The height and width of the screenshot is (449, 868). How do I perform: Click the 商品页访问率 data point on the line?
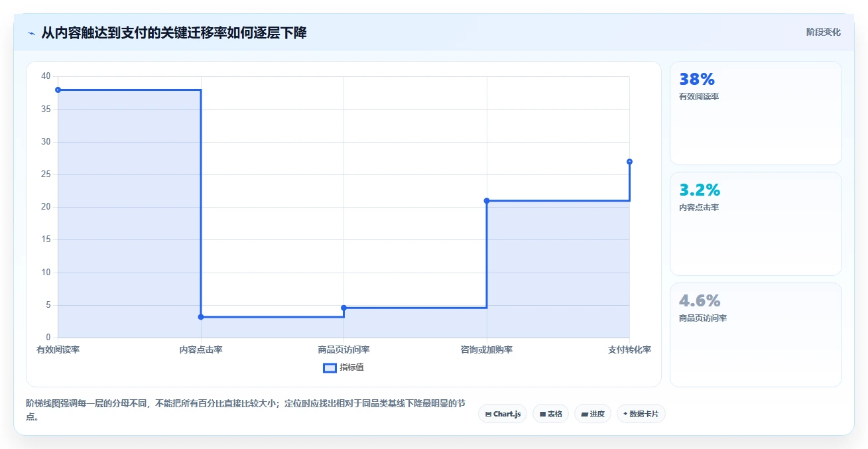point(343,308)
